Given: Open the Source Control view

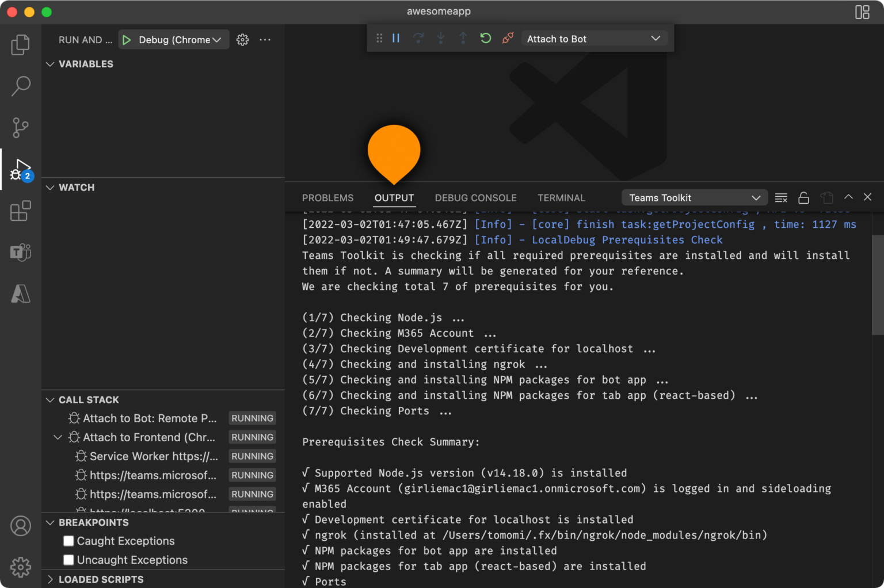Looking at the screenshot, I should (21, 127).
